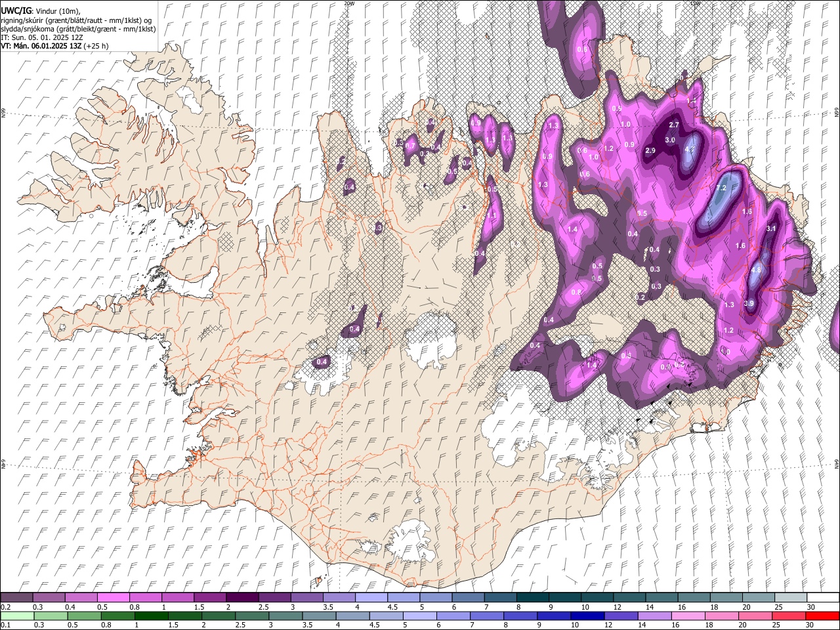Click the 'IT: Sun. 05. 01. 2025 12Z' line
The width and height of the screenshot is (840, 630).
(x=42, y=37)
